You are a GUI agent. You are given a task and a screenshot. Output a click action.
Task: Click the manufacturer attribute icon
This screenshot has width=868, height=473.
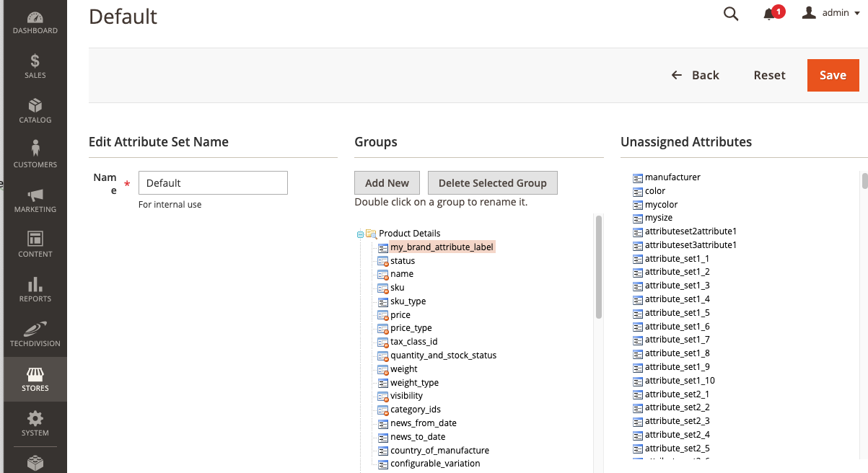point(638,177)
